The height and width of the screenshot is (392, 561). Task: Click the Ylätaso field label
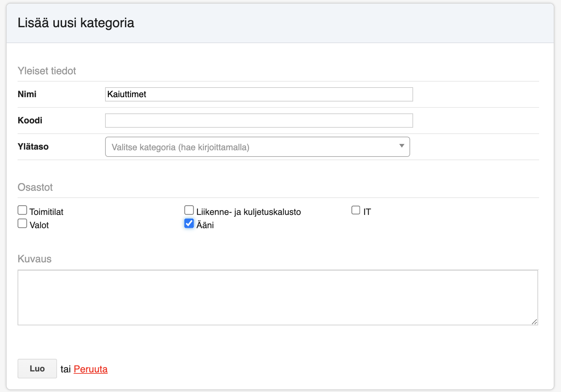tap(33, 147)
